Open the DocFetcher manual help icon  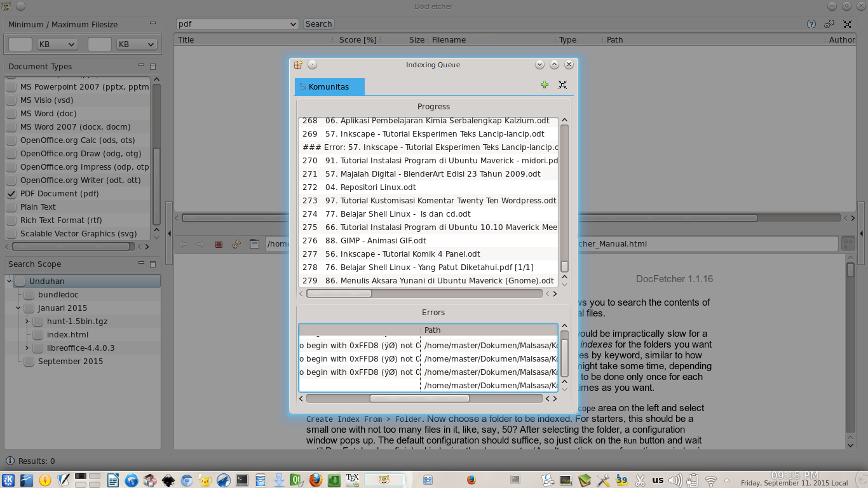pyautogui.click(x=811, y=24)
